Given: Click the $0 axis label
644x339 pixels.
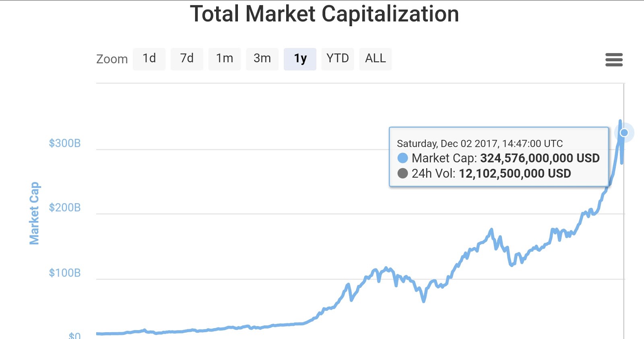Looking at the screenshot, I should pyautogui.click(x=74, y=335).
